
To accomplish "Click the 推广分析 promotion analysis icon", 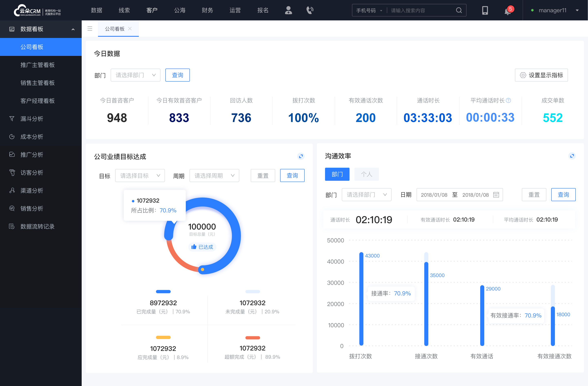I will pyautogui.click(x=12, y=154).
